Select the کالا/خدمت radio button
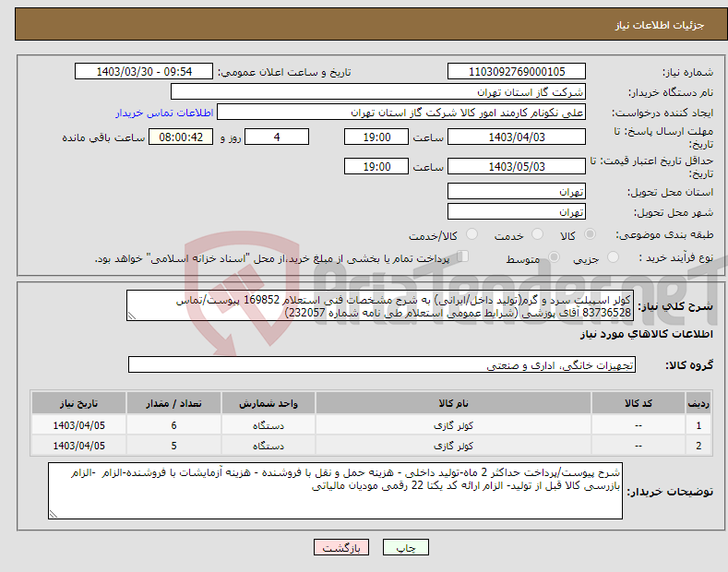This screenshot has height=572, width=728. point(471,234)
